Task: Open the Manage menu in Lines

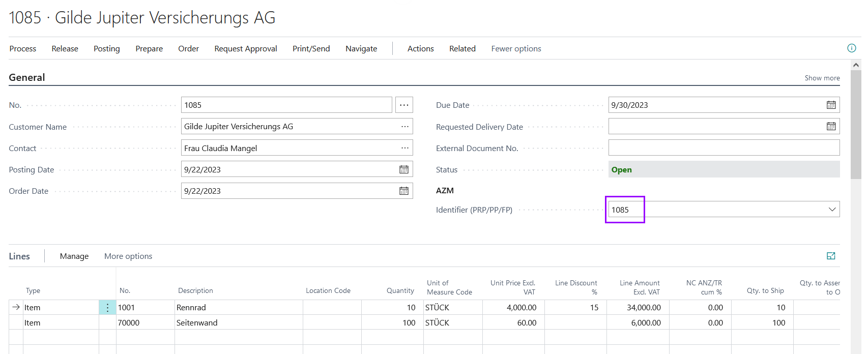Action: tap(74, 256)
